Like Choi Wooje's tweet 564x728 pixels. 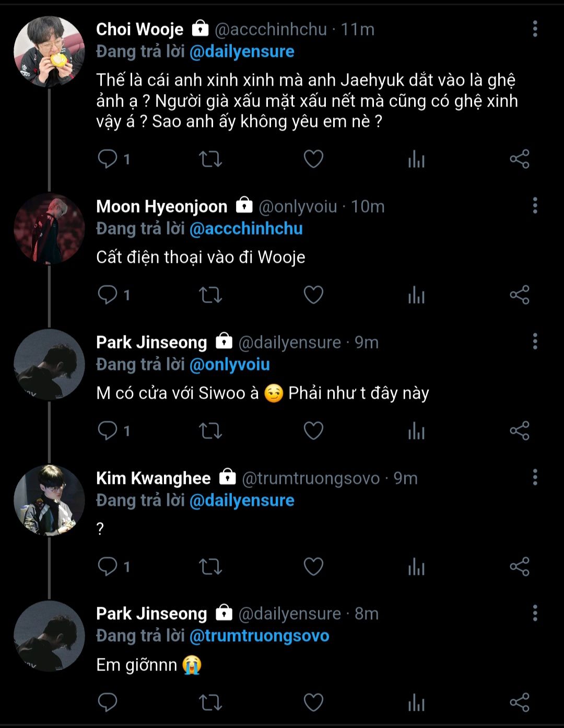[x=313, y=159]
